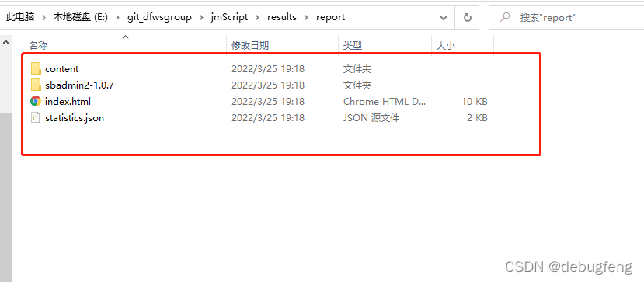Click 'JSON 源文件' type cell
Image resolution: width=644 pixels, height=282 pixels.
(371, 118)
